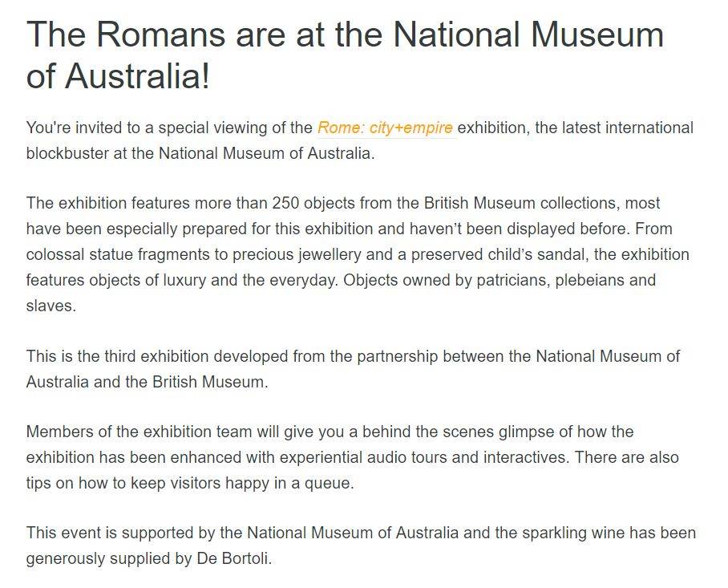
Task: Click the main heading about the Romans
Action: (345, 55)
